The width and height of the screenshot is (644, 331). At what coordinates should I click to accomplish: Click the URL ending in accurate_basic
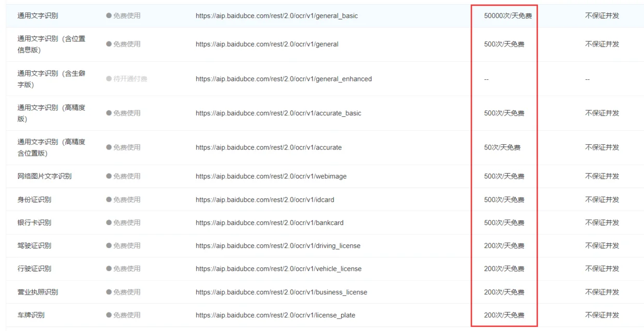tap(278, 113)
